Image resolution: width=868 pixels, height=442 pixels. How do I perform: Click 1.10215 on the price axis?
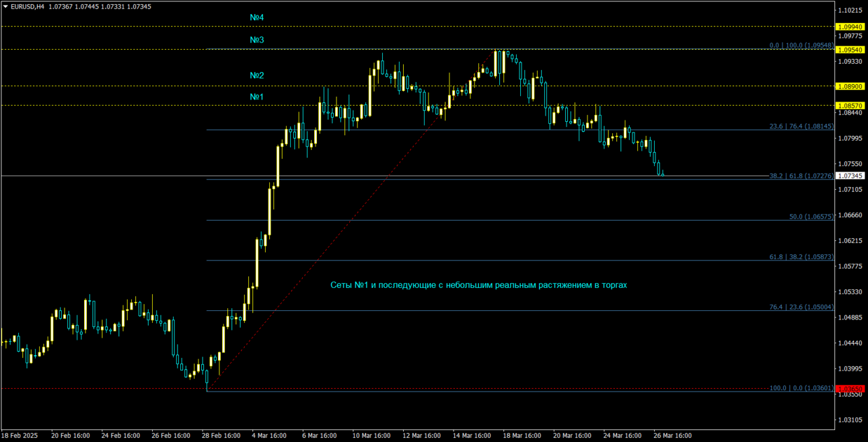click(851, 10)
